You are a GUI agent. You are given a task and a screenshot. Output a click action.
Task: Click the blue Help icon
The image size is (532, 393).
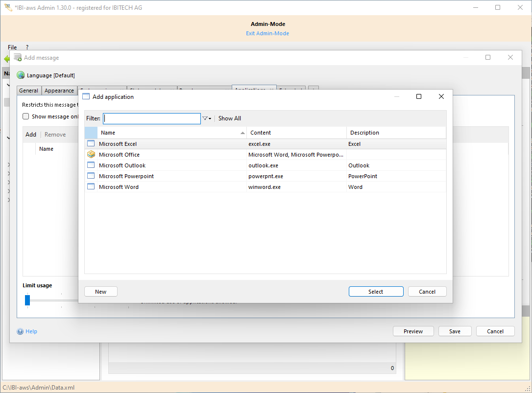[20, 331]
